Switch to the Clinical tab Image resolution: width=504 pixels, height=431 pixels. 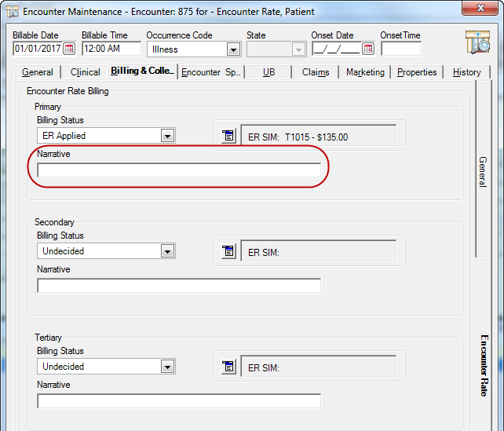tap(86, 72)
